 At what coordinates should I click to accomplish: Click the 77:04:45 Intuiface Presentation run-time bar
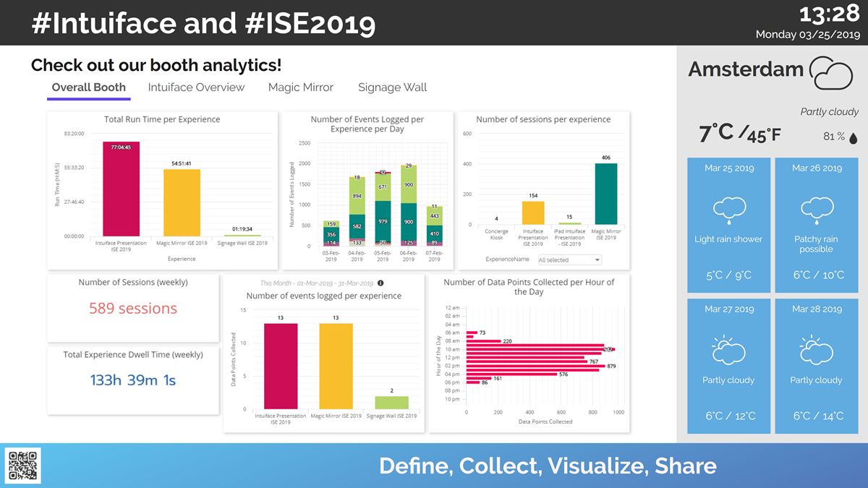[x=121, y=189]
